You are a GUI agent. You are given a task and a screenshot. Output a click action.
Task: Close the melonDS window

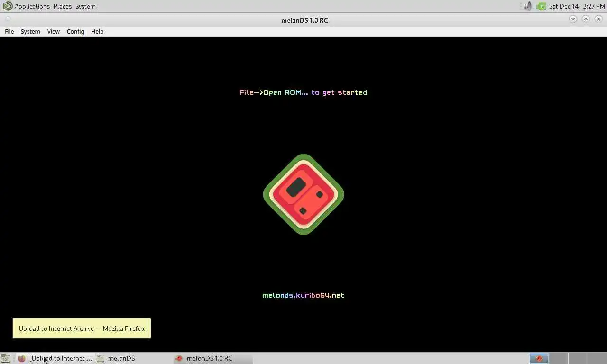[x=598, y=19]
